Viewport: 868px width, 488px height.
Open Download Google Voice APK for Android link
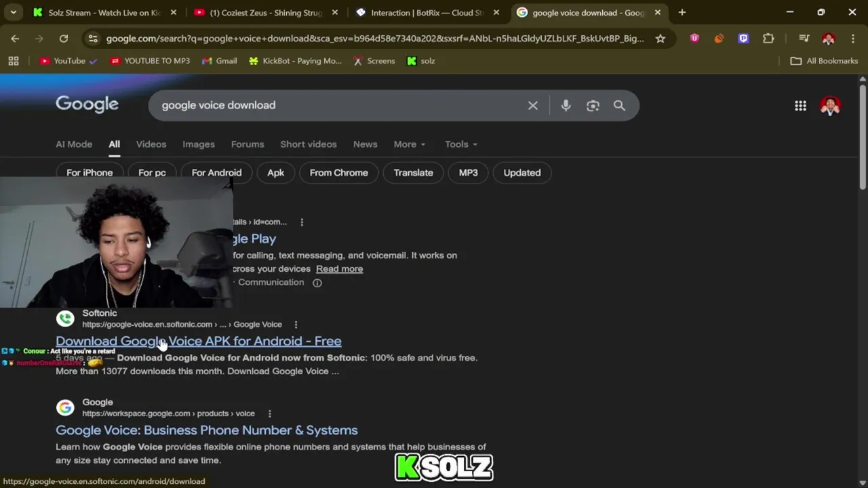tap(199, 341)
